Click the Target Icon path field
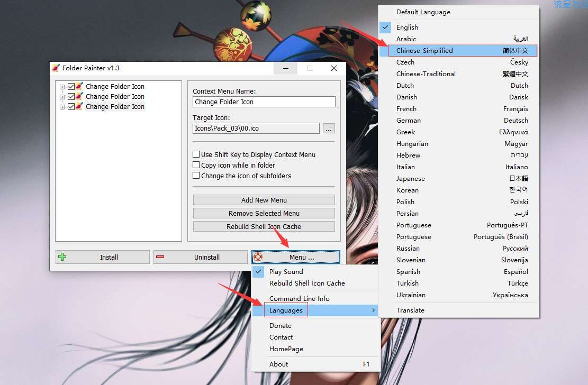Image resolution: width=588 pixels, height=385 pixels. tap(256, 128)
